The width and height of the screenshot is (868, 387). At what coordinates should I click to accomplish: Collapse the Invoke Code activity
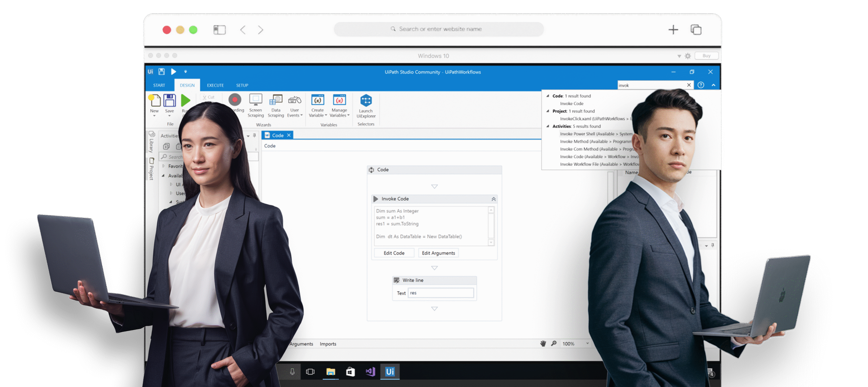click(493, 199)
